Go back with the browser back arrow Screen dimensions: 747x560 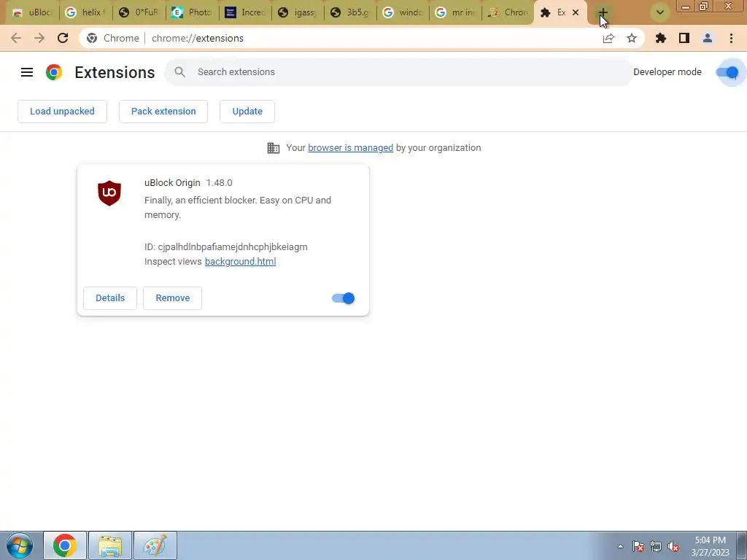click(x=16, y=38)
